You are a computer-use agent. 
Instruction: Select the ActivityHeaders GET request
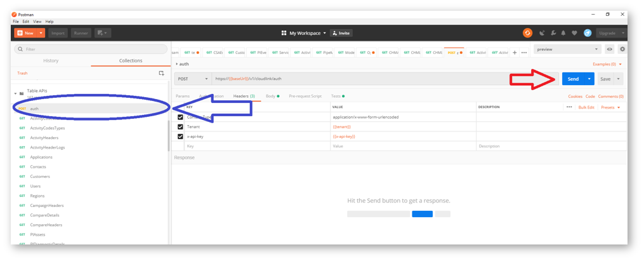pyautogui.click(x=44, y=138)
